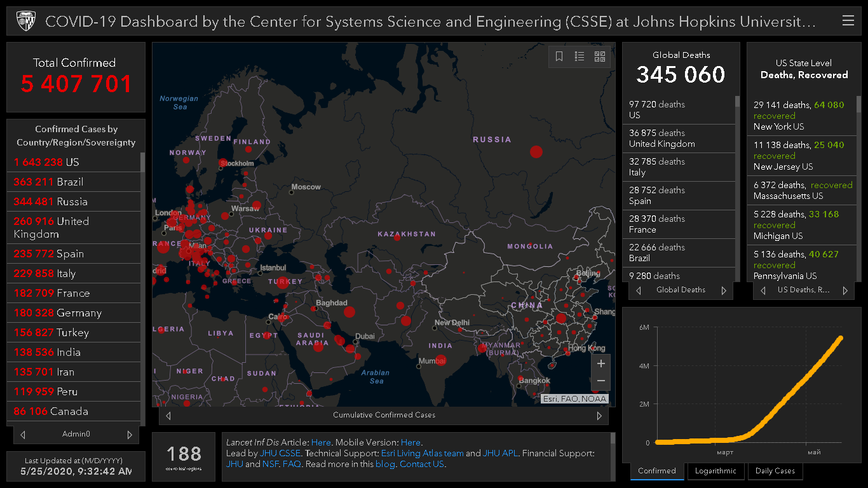Image resolution: width=868 pixels, height=488 pixels.
Task: Open the hamburger menu in header
Action: pyautogui.click(x=848, y=21)
